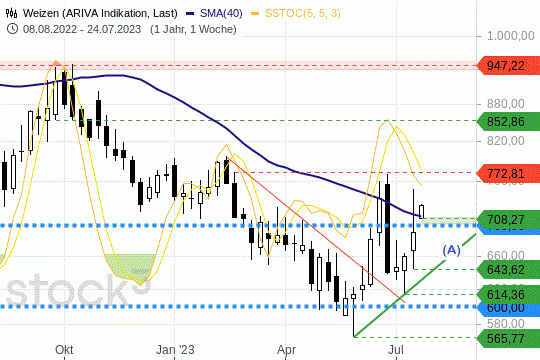The height and width of the screenshot is (360, 540).
Task: Click the 'Okt' time axis label
Action: tap(64, 350)
